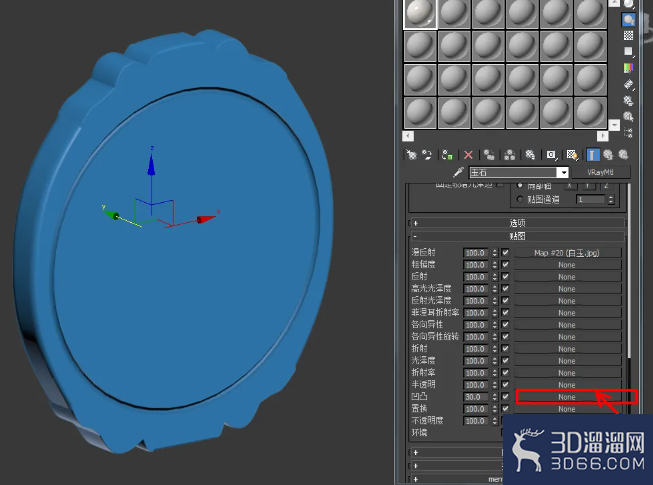Viewport: 653px width, 485px height.
Task: Click the 非涅耳折射率 None map button
Action: click(x=568, y=313)
